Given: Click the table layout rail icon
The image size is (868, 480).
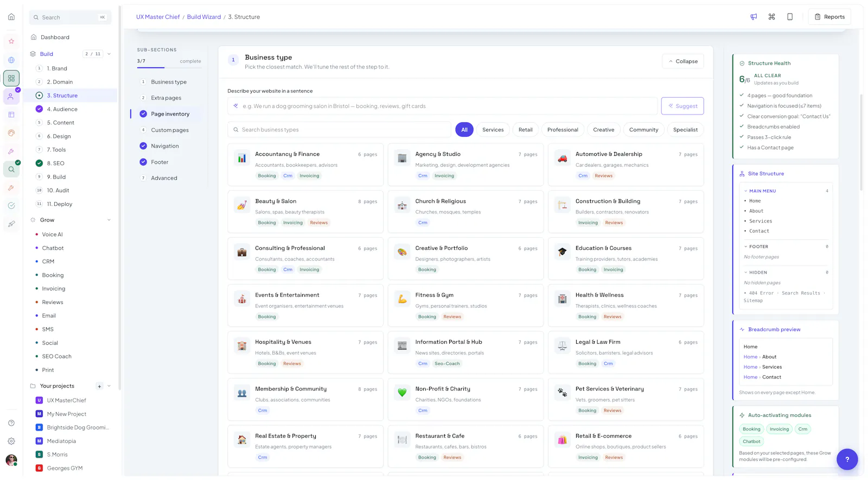Looking at the screenshot, I should (x=11, y=115).
